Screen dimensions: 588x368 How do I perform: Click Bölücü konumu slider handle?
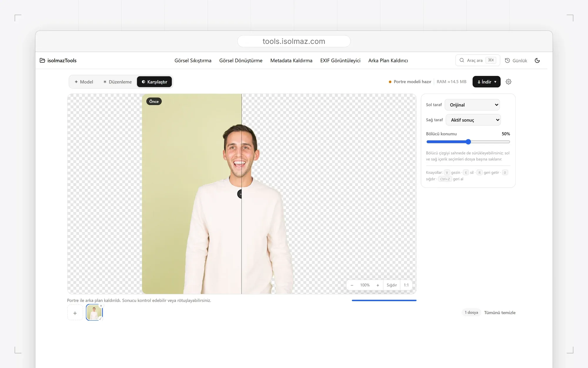[x=468, y=142]
